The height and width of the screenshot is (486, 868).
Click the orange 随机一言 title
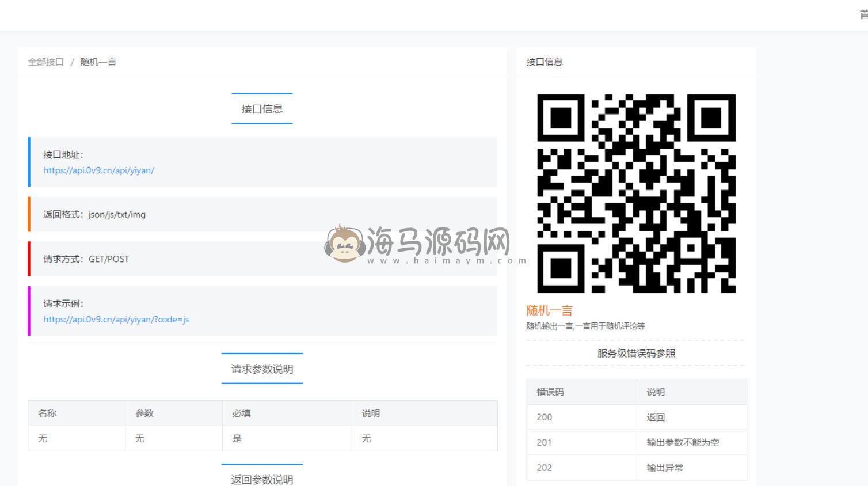549,311
